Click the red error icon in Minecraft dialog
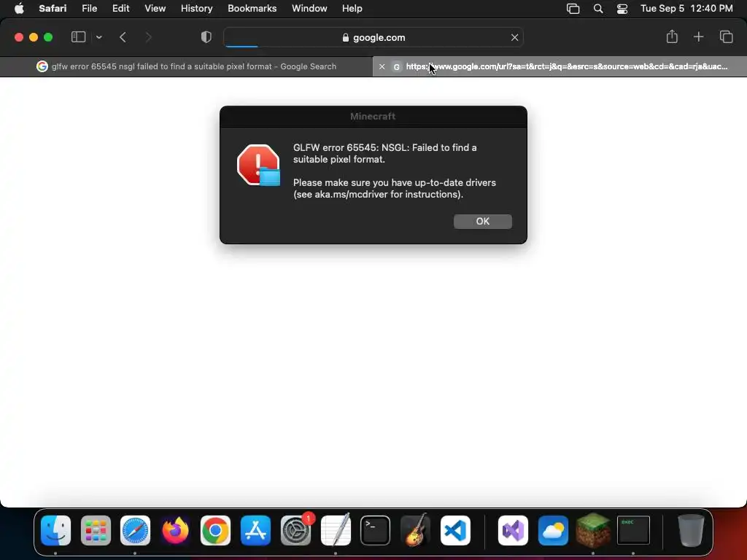The height and width of the screenshot is (560, 747). point(259,166)
